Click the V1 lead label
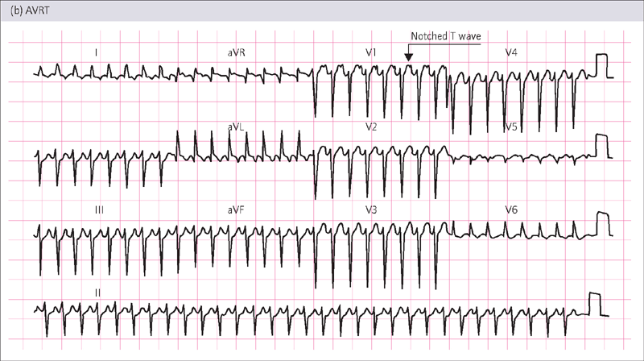Image resolution: width=644 pixels, height=361 pixels. pyautogui.click(x=371, y=52)
